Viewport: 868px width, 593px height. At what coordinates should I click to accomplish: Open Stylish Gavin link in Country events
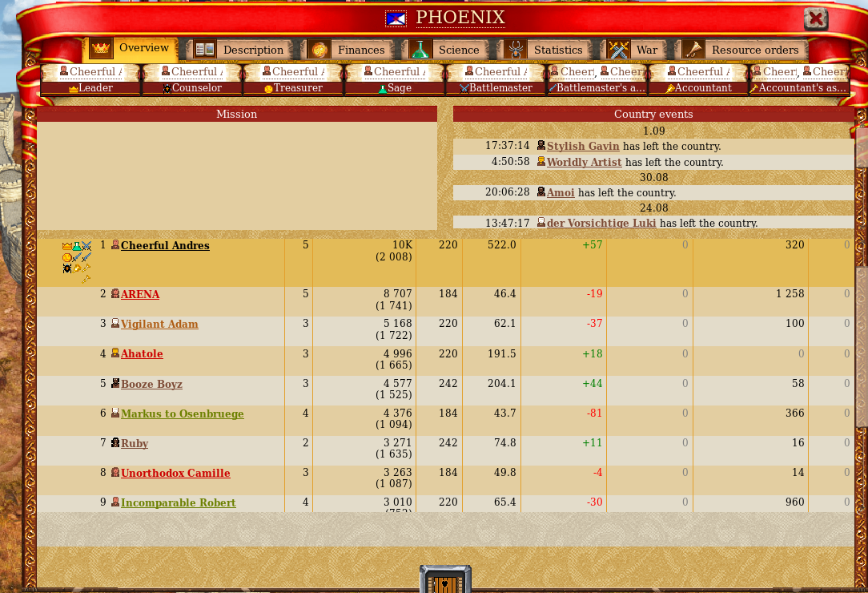tap(583, 147)
